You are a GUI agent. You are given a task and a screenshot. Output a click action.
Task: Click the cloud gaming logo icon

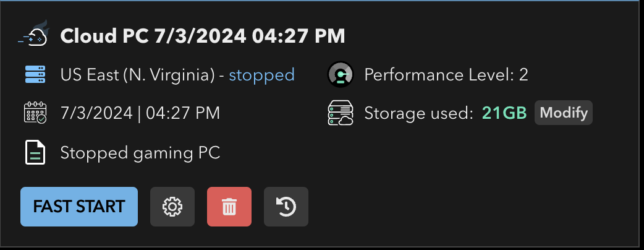click(34, 33)
